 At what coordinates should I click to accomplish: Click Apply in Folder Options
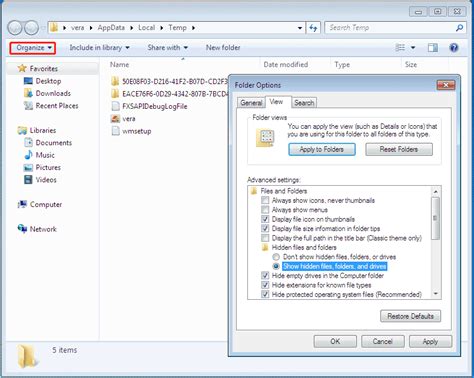430,341
